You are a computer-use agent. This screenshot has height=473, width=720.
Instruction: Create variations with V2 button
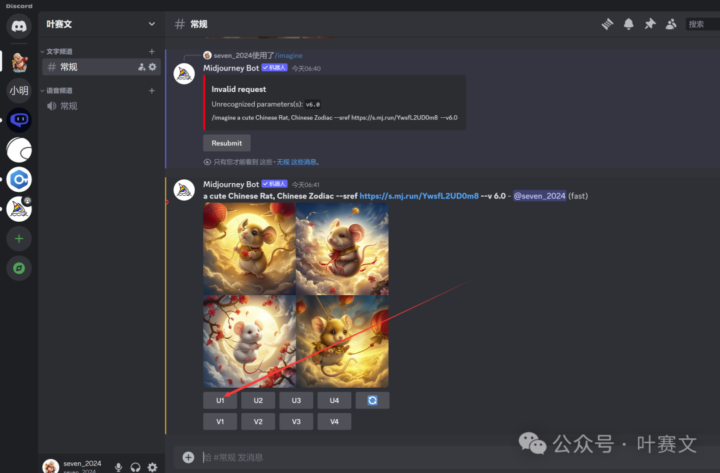[x=258, y=422]
